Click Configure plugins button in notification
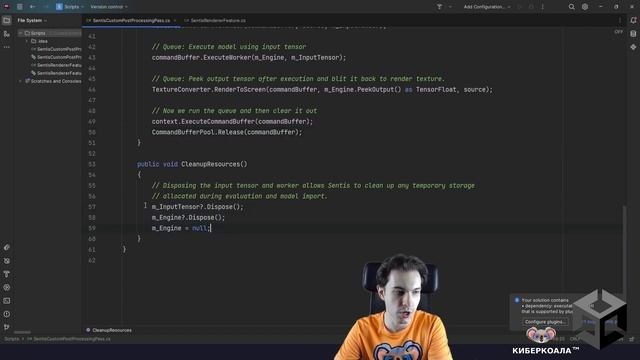The width and height of the screenshot is (640, 360). 545,322
